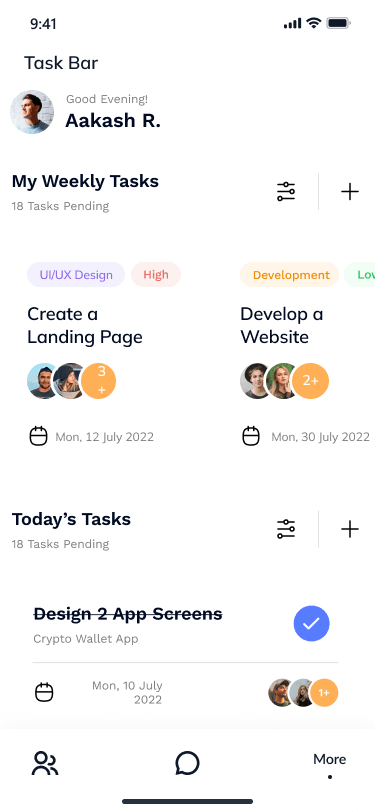Open filter settings for My Weekly Tasks

tap(286, 192)
